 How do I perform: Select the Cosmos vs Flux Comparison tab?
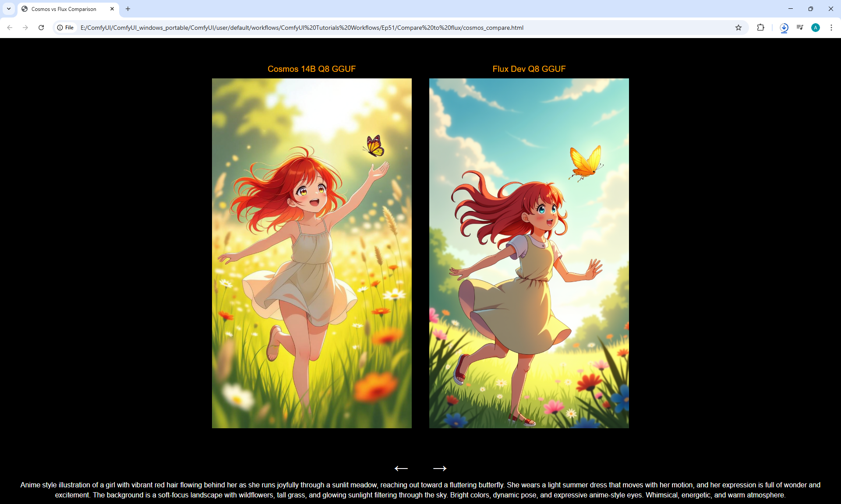(64, 9)
